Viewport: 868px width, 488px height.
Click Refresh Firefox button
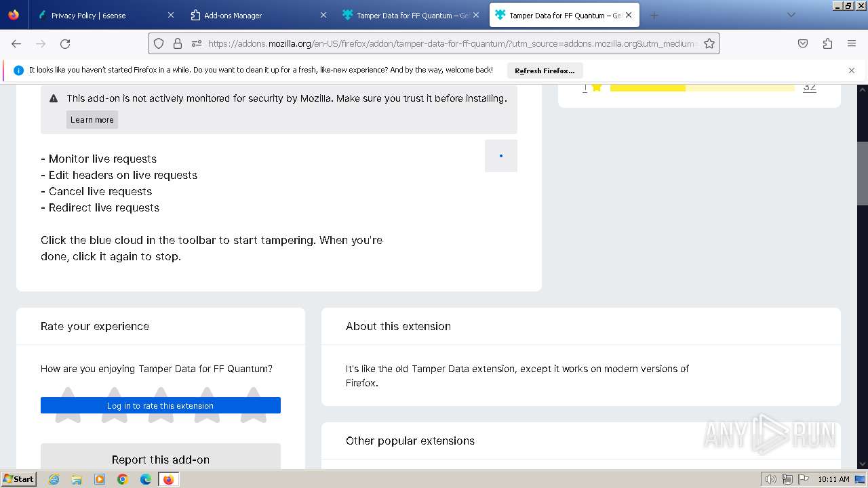(x=545, y=70)
